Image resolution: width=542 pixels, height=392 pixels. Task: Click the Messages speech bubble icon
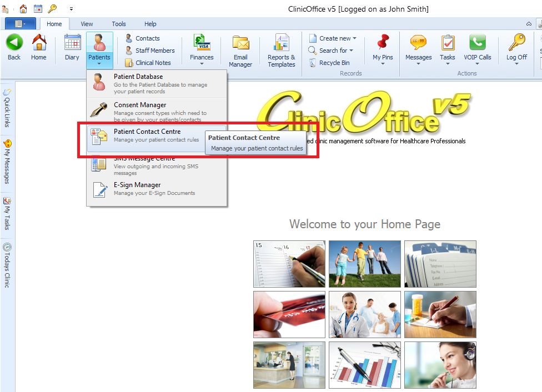tap(418, 43)
